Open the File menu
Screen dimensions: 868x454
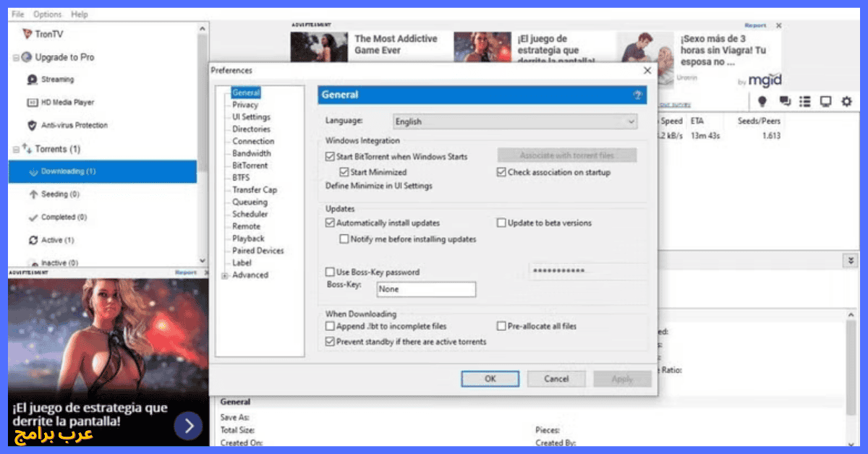click(x=18, y=14)
